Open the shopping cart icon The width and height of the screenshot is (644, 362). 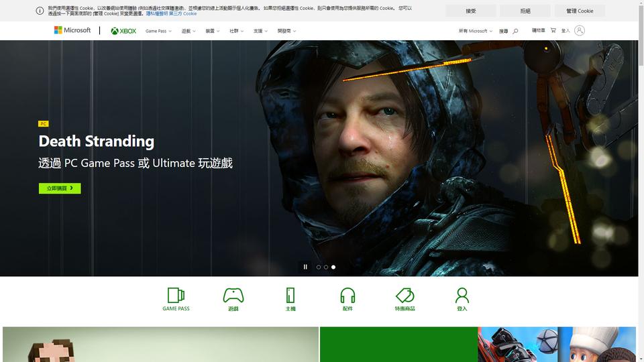(x=553, y=30)
